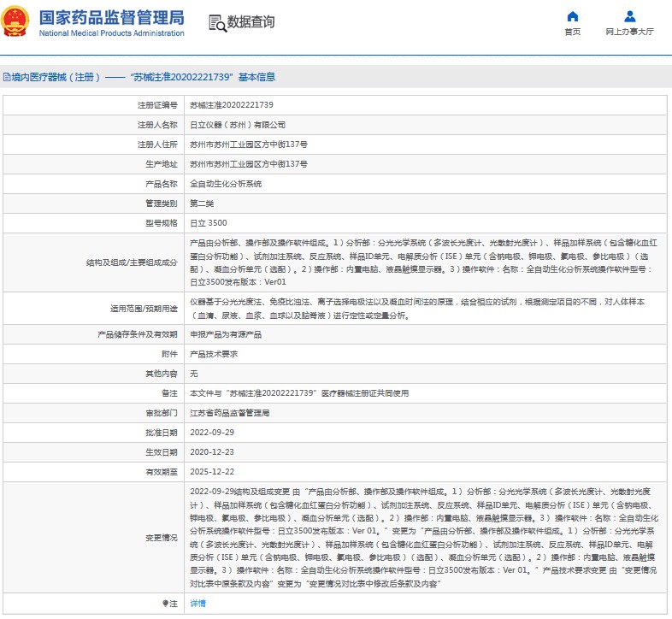Click approving authority 江苏省药品监督管理局
672x619 pixels.
tap(229, 413)
